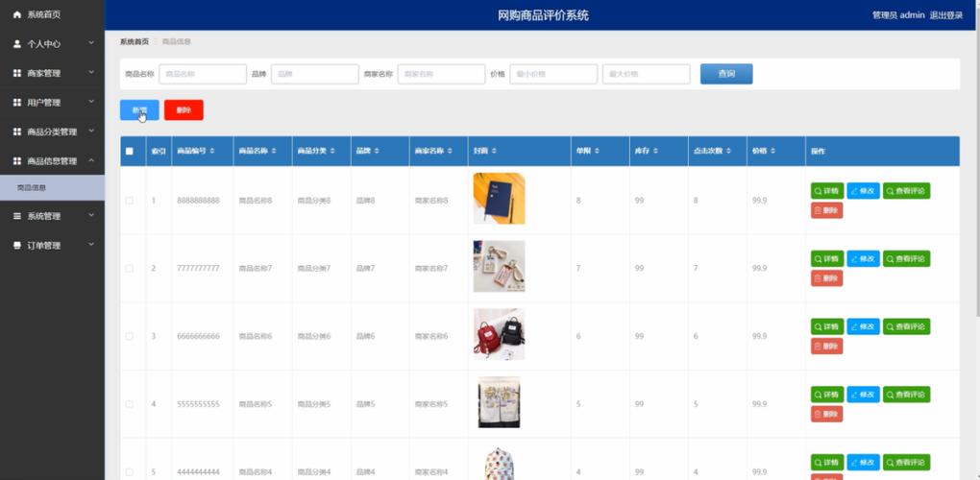
Task: Collapse the 商品信息管理 menu chevron
Action: coord(90,160)
